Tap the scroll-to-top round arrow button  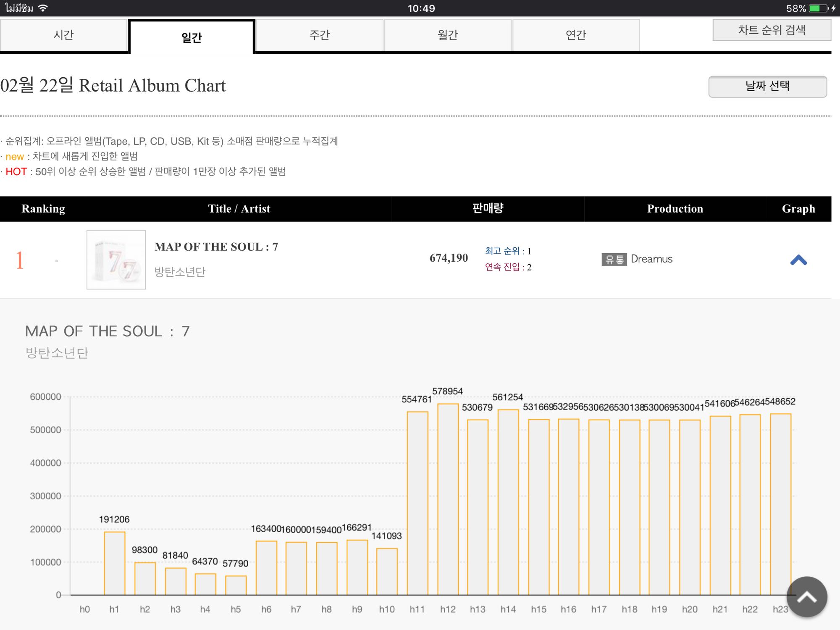coord(806,597)
